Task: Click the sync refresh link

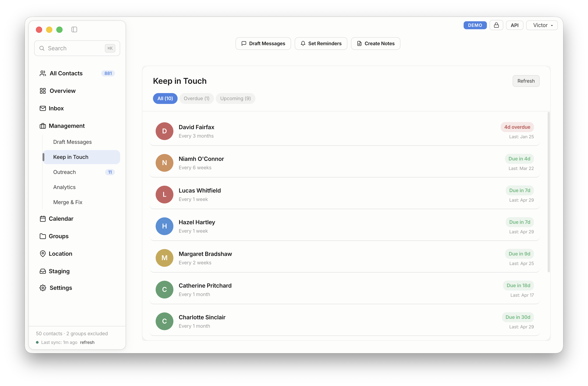Action: tap(87, 342)
